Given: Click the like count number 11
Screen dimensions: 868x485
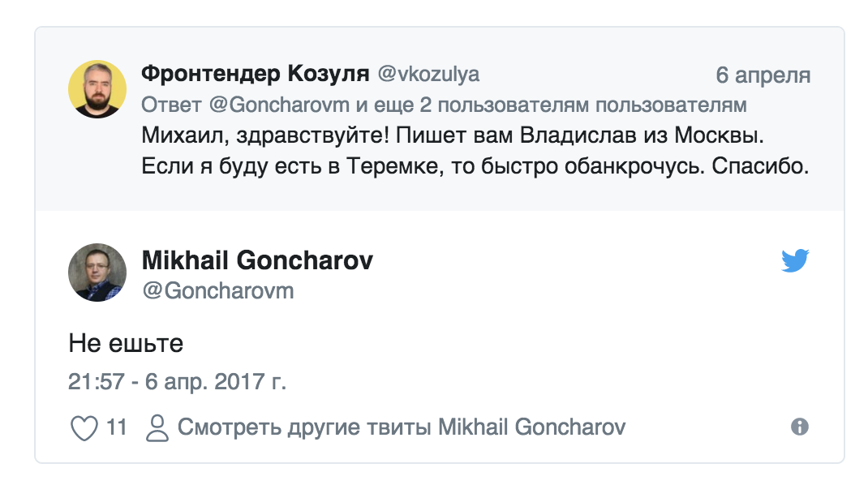Looking at the screenshot, I should [116, 425].
